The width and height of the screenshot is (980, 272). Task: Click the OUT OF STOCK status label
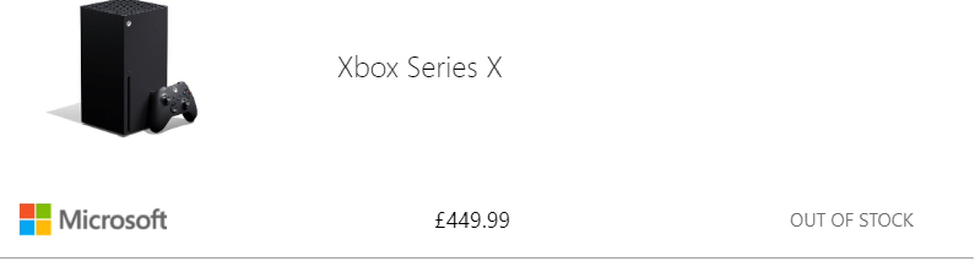coord(852,220)
